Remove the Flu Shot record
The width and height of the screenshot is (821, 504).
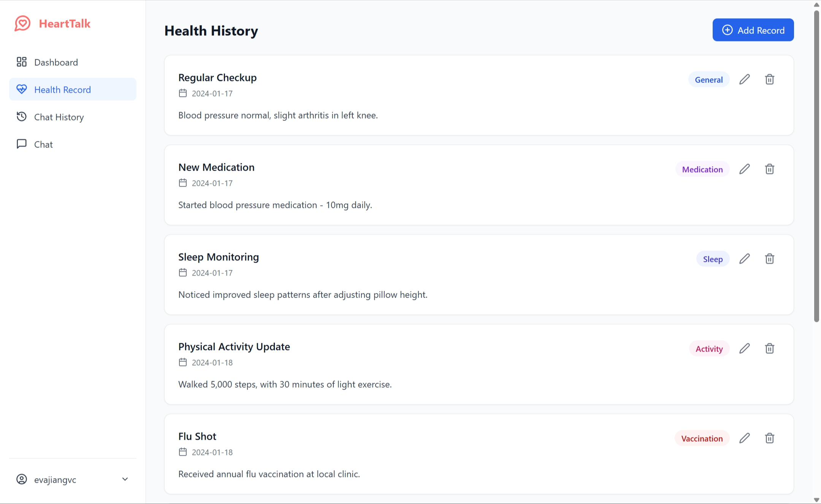(x=769, y=438)
